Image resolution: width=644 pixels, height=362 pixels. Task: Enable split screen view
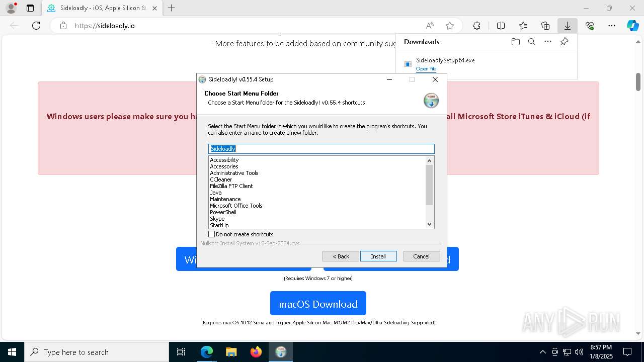[501, 26]
